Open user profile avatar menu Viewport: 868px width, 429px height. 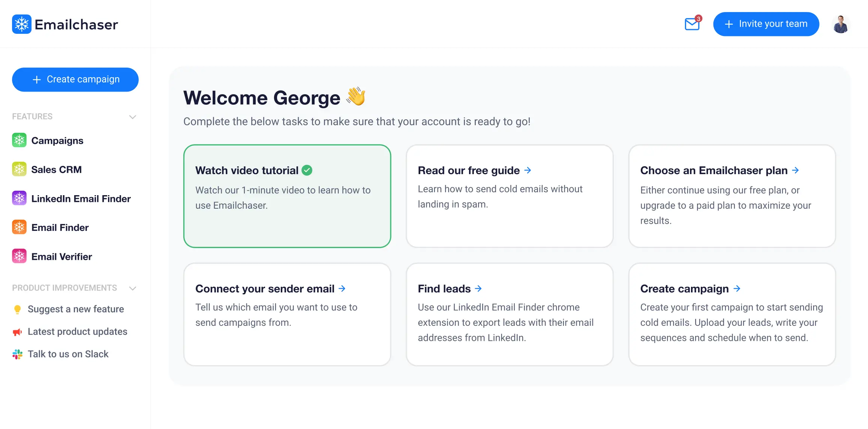pos(840,24)
